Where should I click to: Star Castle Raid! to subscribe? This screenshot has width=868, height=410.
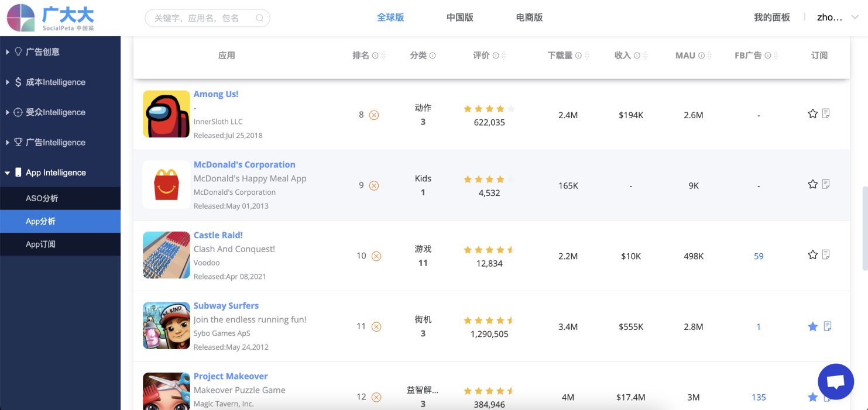click(812, 254)
